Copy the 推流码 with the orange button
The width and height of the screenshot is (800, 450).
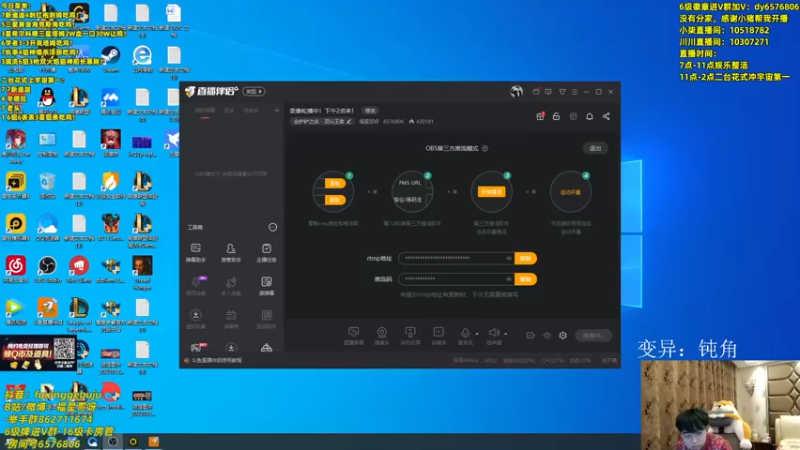(526, 279)
